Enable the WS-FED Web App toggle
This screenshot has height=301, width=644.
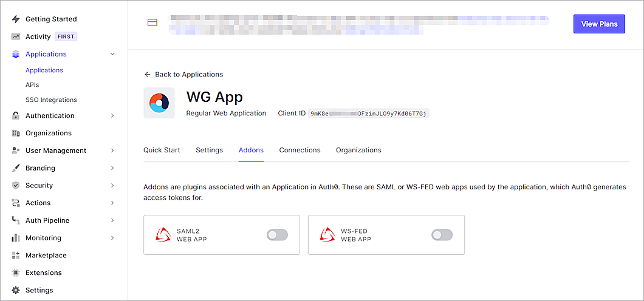(442, 235)
